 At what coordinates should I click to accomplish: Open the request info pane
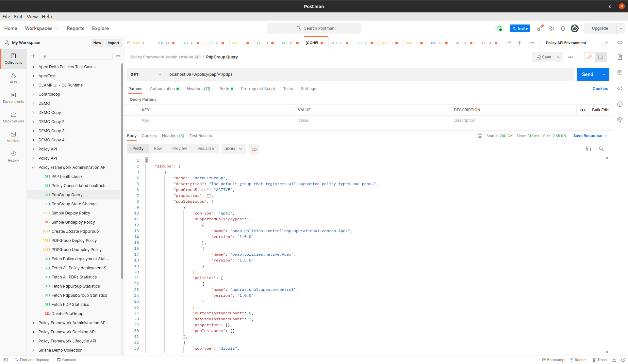pos(620,104)
